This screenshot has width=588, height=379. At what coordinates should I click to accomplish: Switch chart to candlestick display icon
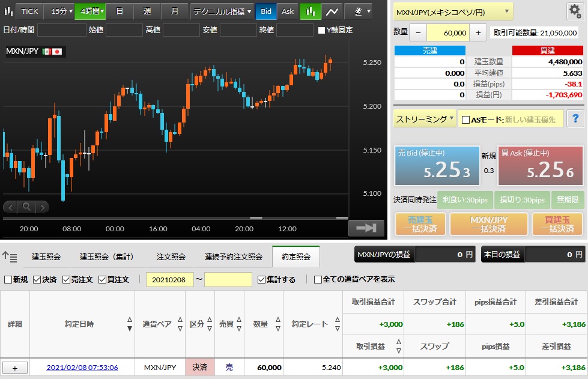point(311,11)
